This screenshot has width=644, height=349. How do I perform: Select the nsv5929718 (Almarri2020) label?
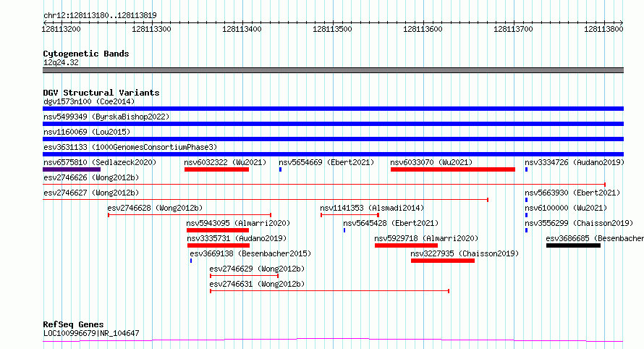click(426, 238)
